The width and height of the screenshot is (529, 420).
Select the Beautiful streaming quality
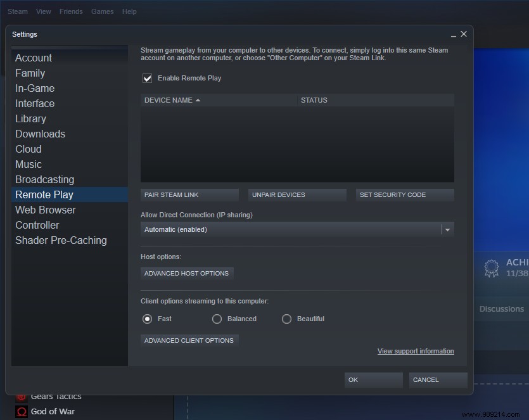click(286, 319)
